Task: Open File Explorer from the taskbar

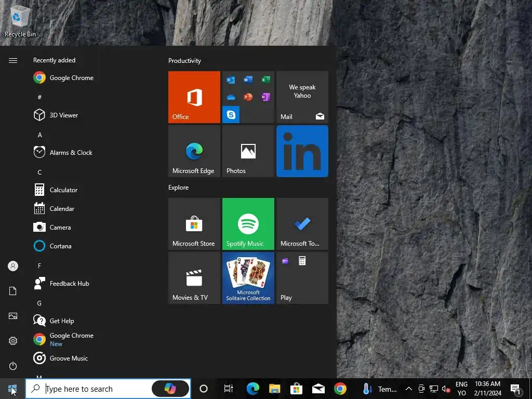Action: coord(274,389)
